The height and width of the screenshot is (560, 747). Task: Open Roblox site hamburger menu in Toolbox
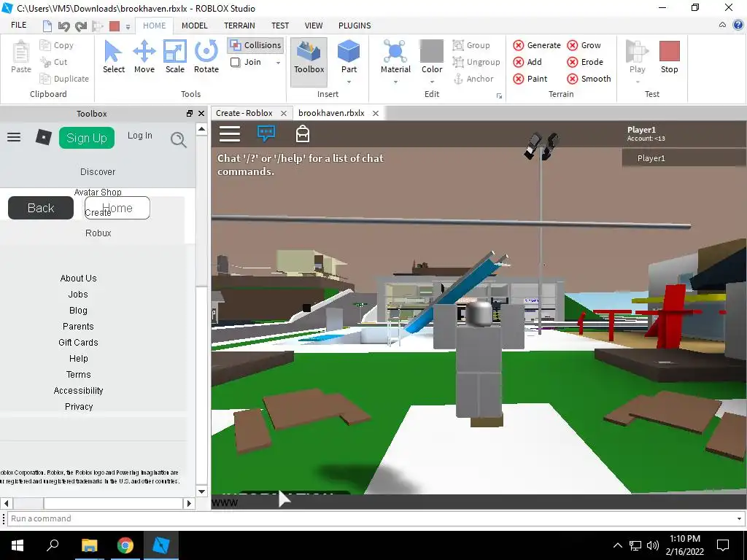pos(14,138)
